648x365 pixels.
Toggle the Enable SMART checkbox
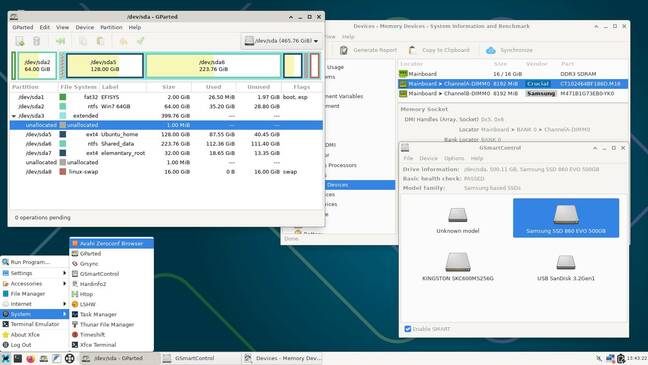click(x=408, y=329)
